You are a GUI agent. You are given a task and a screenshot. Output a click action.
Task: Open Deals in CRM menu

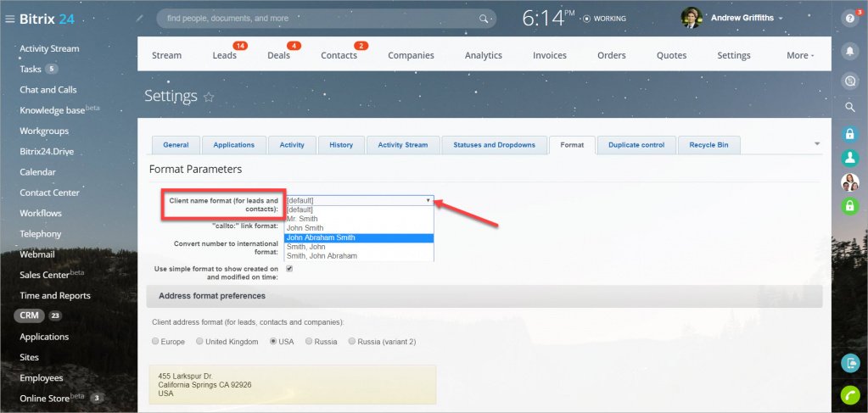point(279,55)
